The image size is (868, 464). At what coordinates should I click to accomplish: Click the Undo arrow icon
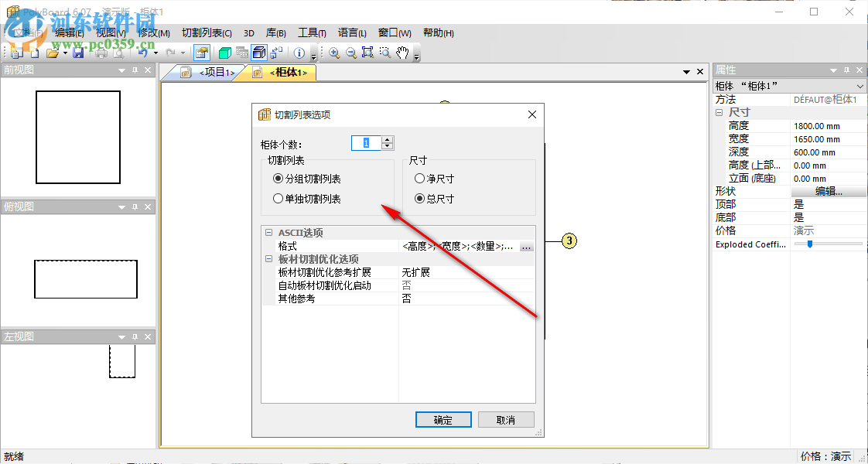coord(143,53)
